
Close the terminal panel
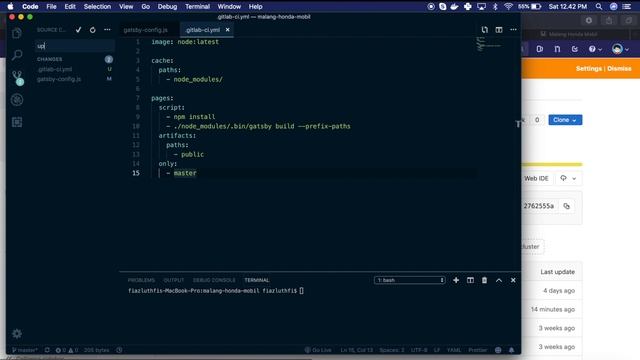tap(513, 280)
